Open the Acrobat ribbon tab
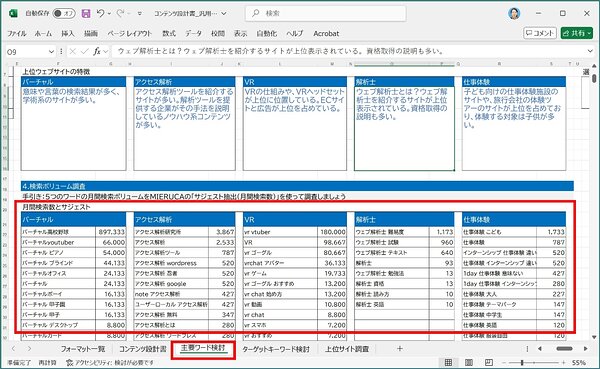The width and height of the screenshot is (600, 369). point(326,34)
